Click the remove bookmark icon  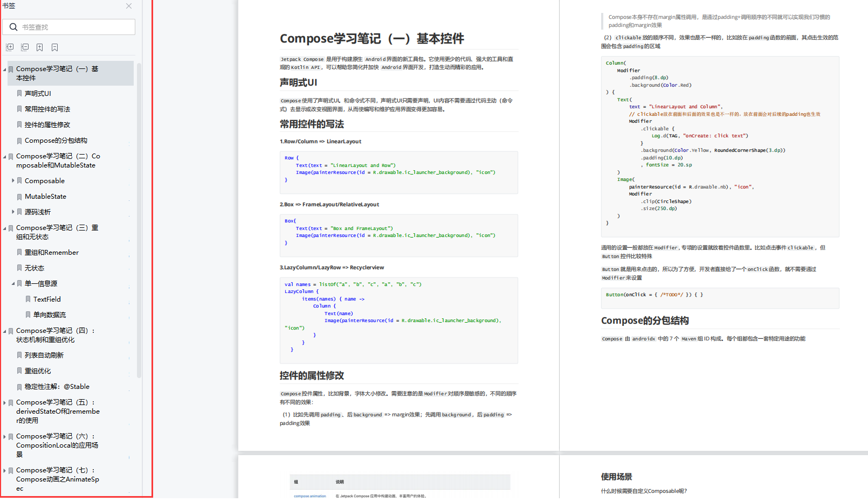[x=55, y=47]
